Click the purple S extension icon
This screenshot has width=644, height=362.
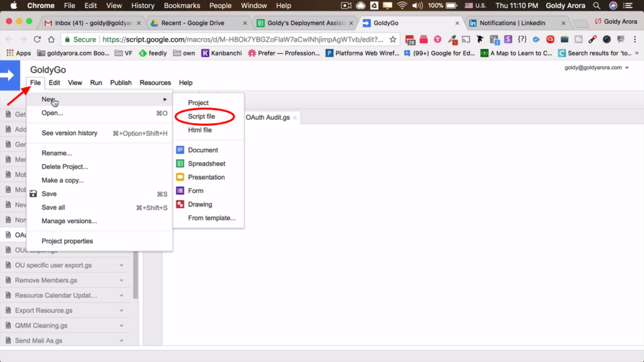tap(508, 39)
